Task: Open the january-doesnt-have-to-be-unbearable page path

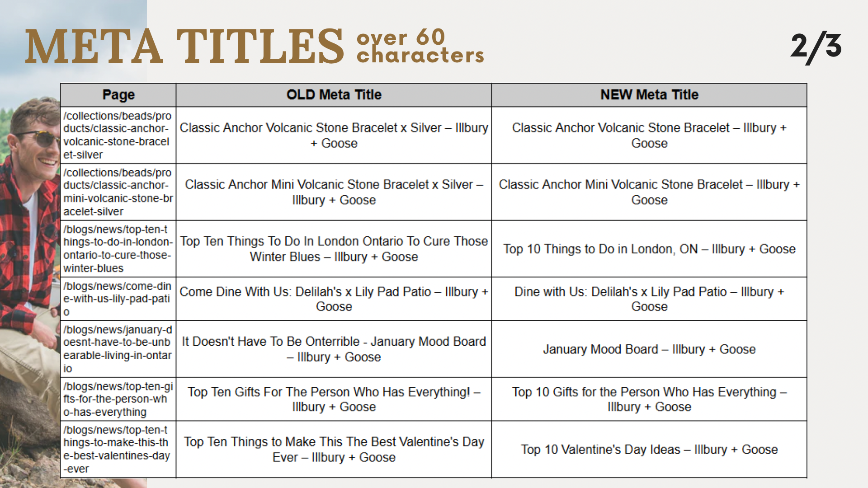Action: point(118,349)
